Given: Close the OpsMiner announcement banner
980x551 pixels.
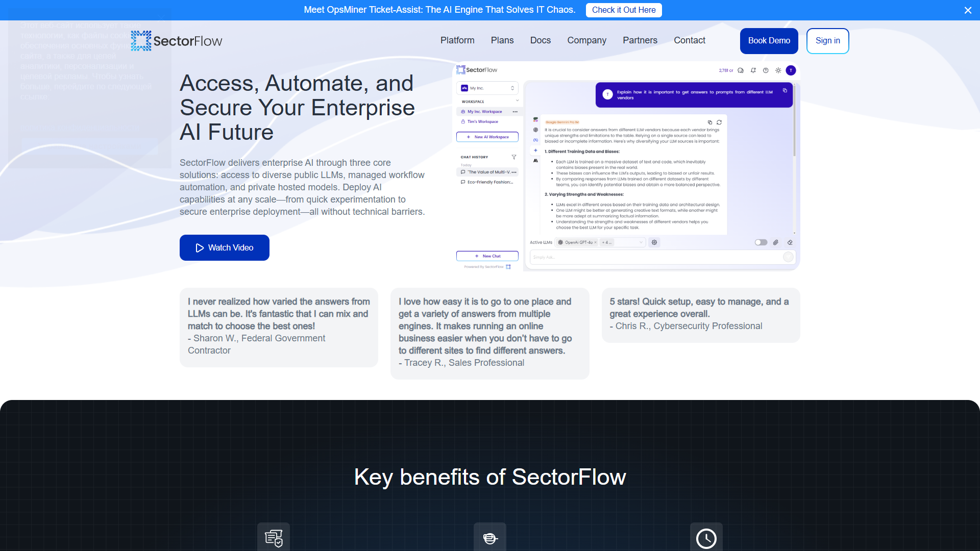Looking at the screenshot, I should [968, 10].
